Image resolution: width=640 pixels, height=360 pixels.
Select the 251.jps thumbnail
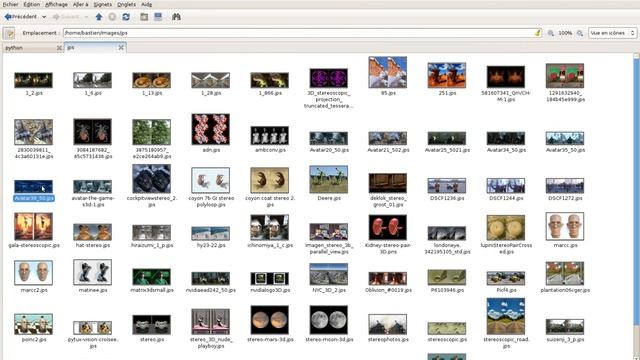point(447,75)
